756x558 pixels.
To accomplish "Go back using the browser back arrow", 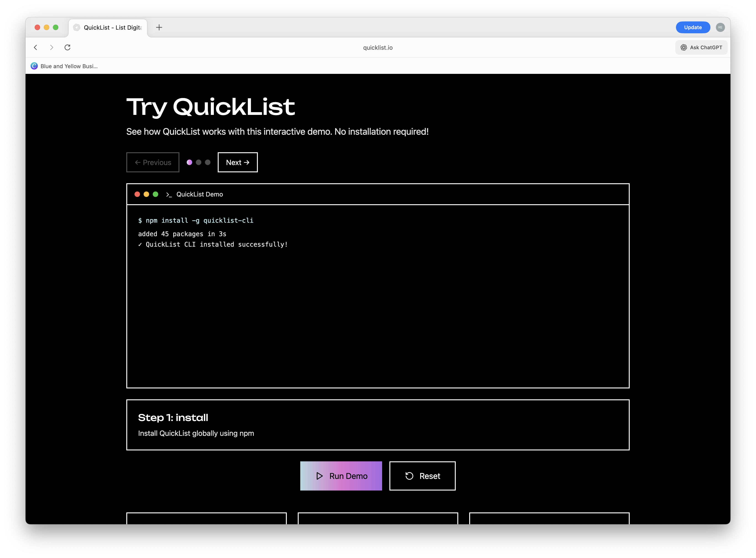I will tap(36, 47).
